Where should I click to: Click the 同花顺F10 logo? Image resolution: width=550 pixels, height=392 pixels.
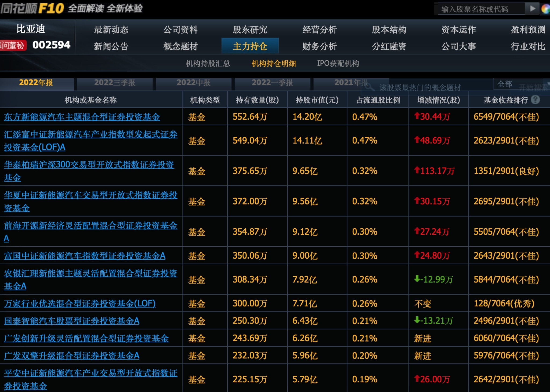click(32, 9)
